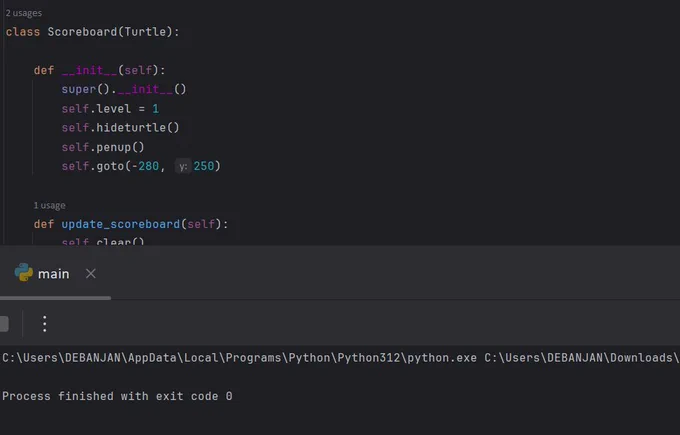Image resolution: width=680 pixels, height=435 pixels.
Task: Click the 'self.level = 1' line
Action: tap(110, 108)
